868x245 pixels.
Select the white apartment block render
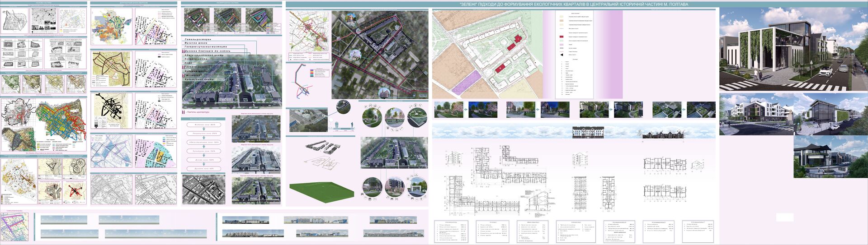(x=755, y=115)
